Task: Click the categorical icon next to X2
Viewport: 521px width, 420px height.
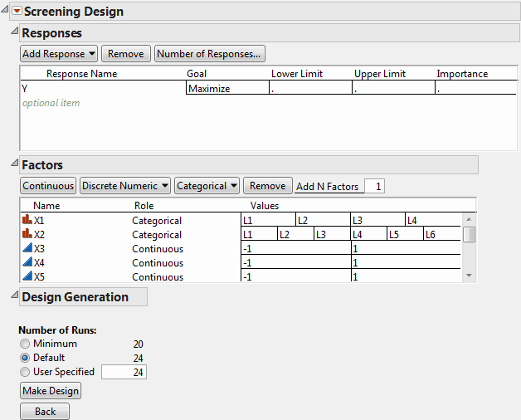Action: click(x=26, y=235)
